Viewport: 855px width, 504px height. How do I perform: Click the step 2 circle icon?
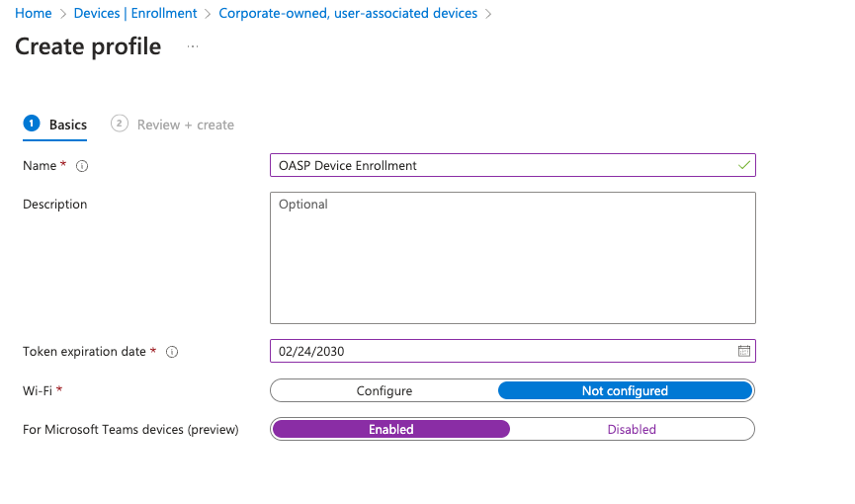[120, 124]
